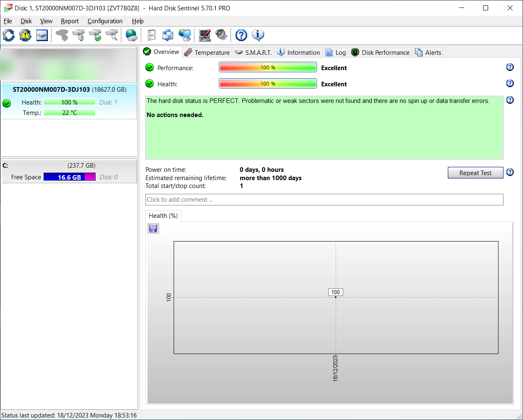523x420 pixels.
Task: Click the C: drive free space bar
Action: tap(69, 177)
